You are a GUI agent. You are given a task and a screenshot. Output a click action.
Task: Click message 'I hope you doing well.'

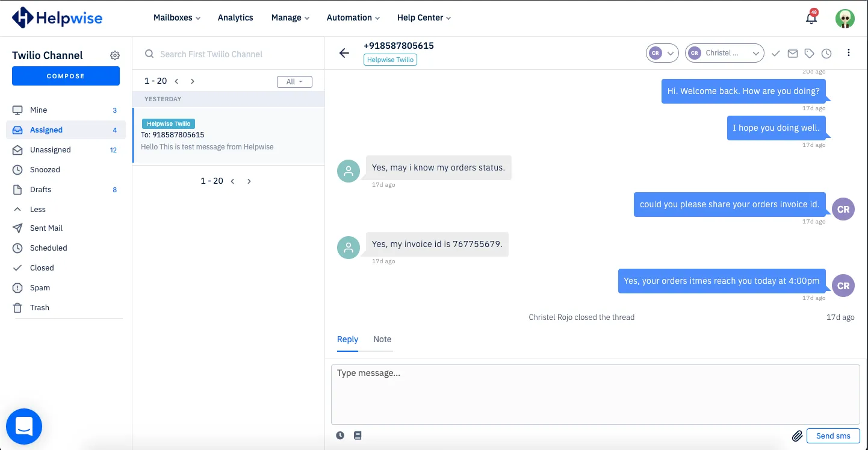[x=776, y=128]
